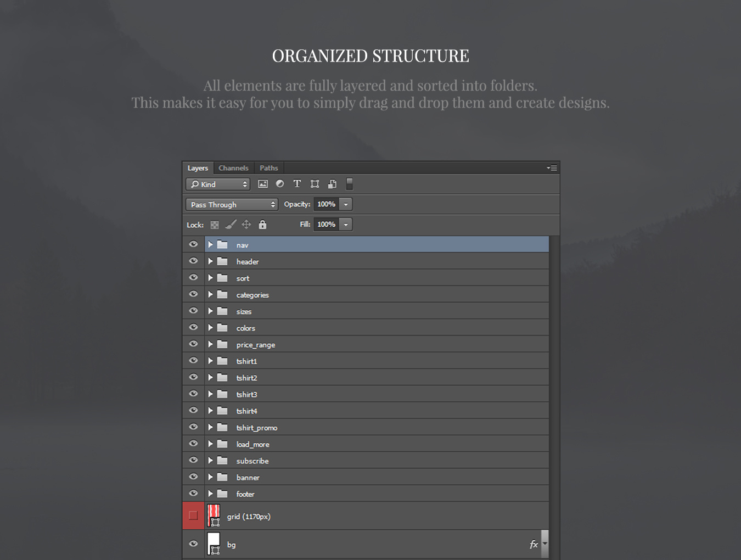Open the Layers panel flyout menu
Screen dimensions: 741x560
tap(552, 168)
